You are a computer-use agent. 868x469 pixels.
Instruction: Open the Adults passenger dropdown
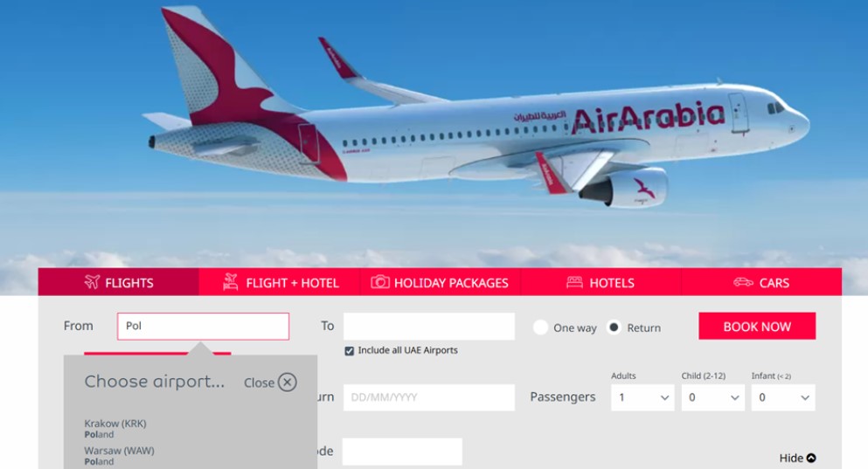[x=642, y=397]
